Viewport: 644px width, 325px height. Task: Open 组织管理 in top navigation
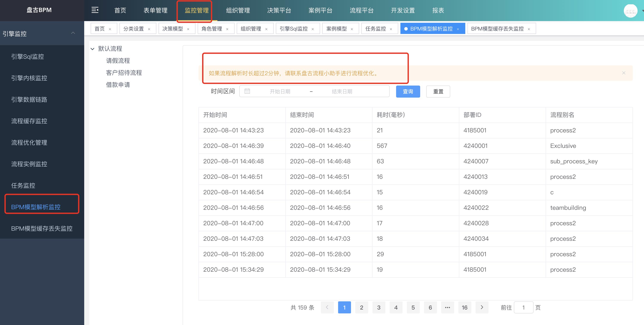(x=238, y=10)
